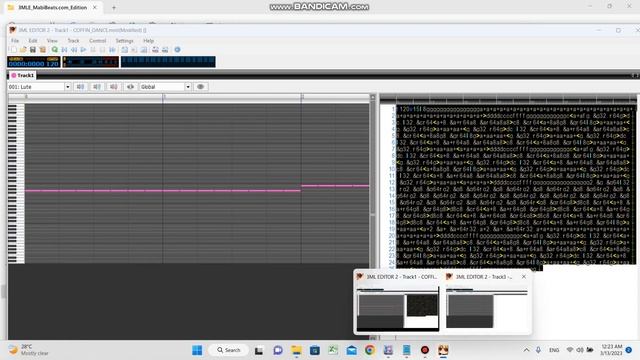640x360 pixels.
Task: Toggle the red speaker mute icon
Action: 114,87
